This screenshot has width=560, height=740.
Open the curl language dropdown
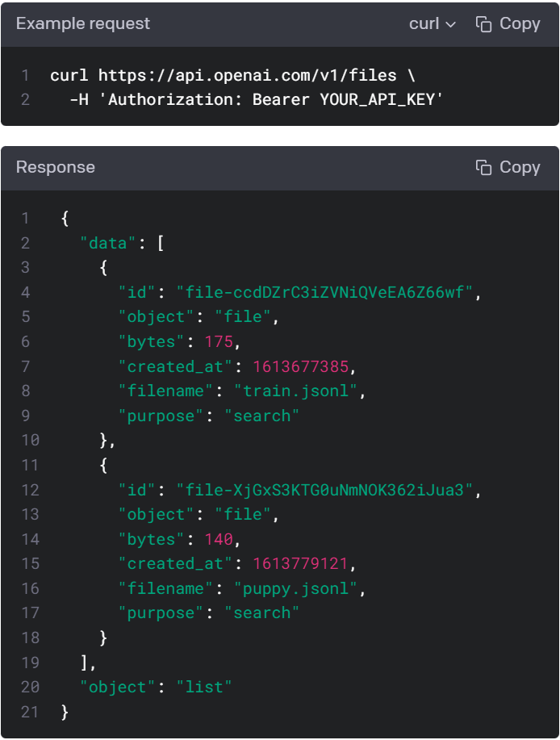tap(432, 24)
